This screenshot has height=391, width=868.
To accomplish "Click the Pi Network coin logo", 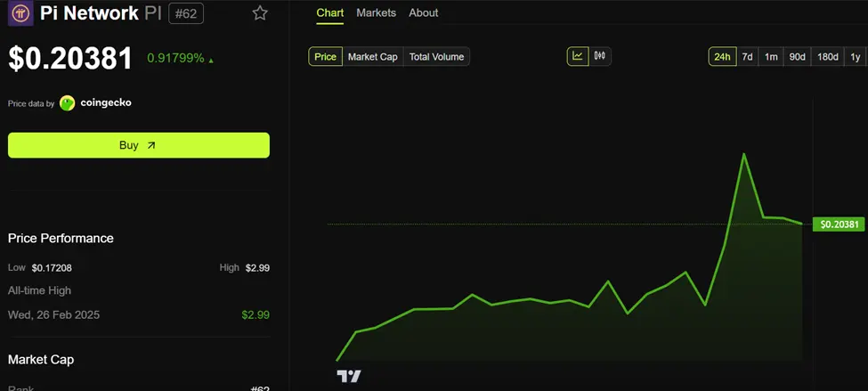I will tap(20, 13).
